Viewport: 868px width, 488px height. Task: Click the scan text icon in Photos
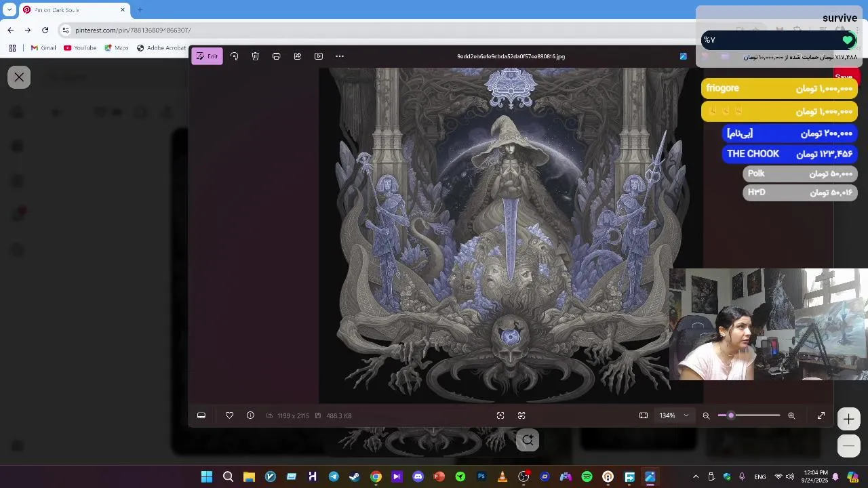521,415
